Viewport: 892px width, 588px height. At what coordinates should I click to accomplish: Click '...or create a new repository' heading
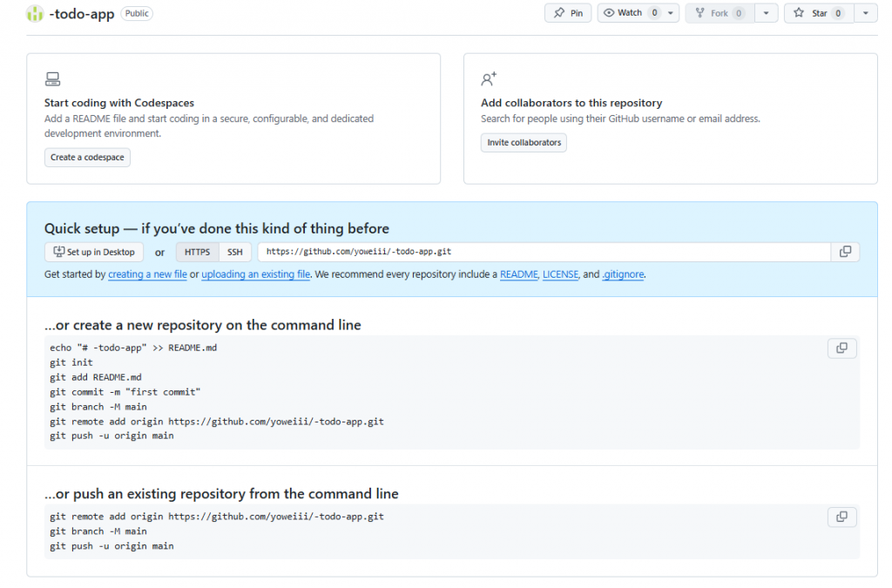(x=202, y=325)
